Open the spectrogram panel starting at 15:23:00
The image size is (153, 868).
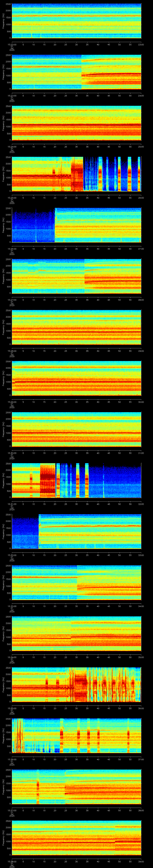pyautogui.click(x=76, y=72)
